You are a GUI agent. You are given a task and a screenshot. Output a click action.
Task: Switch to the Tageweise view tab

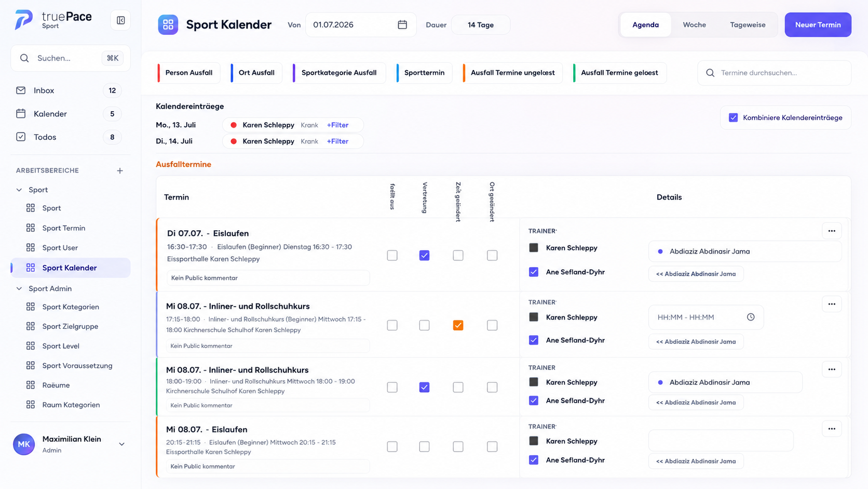point(748,24)
